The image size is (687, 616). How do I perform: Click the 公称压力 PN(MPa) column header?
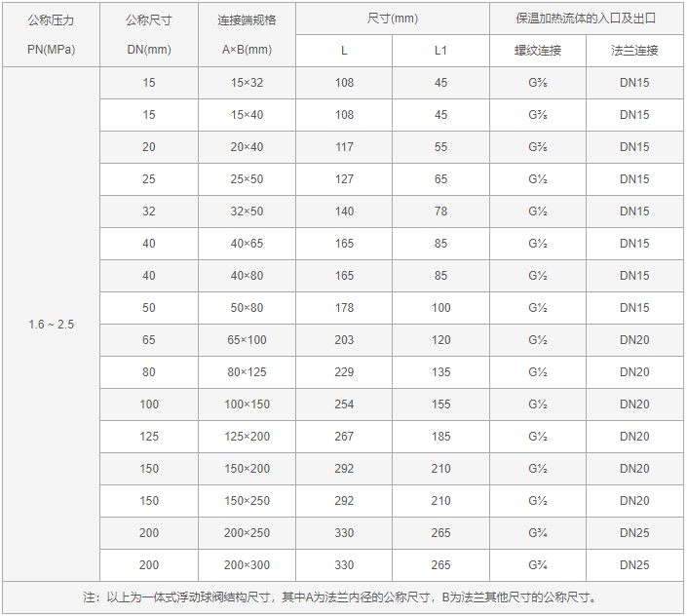[x=51, y=34]
